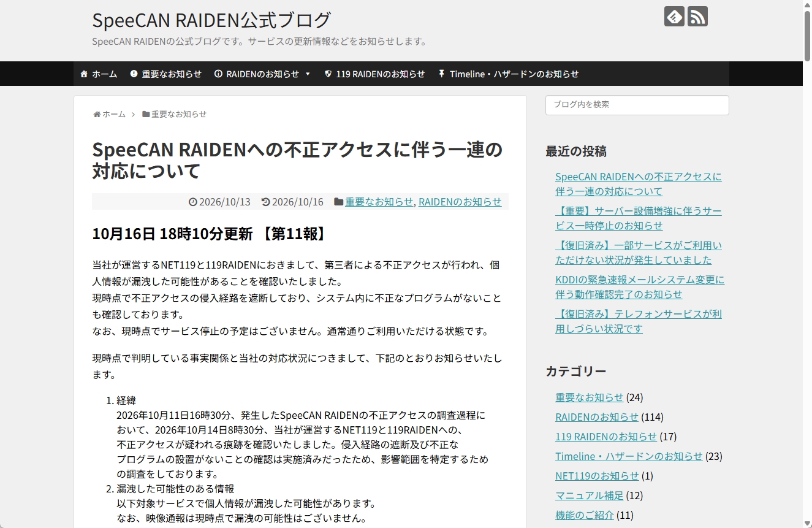
Task: Click the blog search field
Action: click(x=637, y=105)
